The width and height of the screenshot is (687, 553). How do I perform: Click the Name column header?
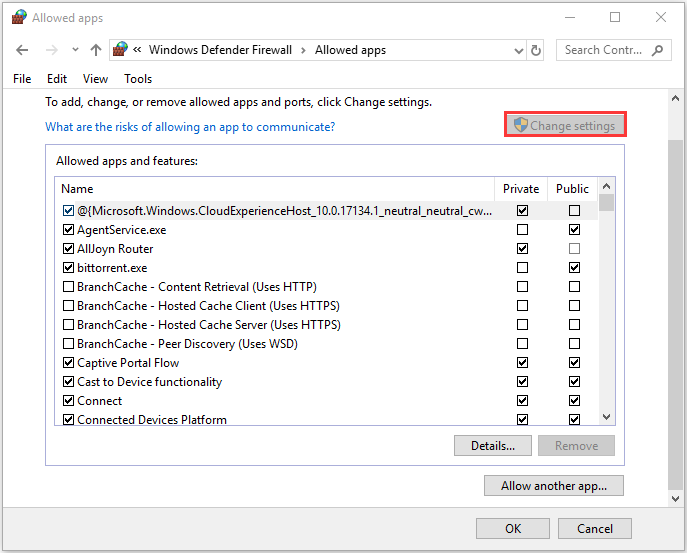click(275, 189)
